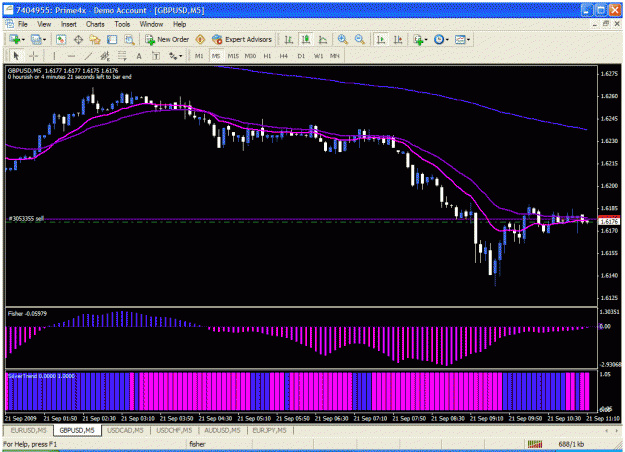
Task: Switch timeframe to H4
Action: [x=284, y=56]
